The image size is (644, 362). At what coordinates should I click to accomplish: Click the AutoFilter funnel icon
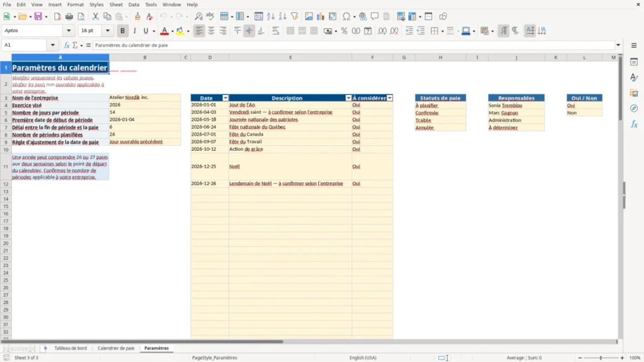294,16
